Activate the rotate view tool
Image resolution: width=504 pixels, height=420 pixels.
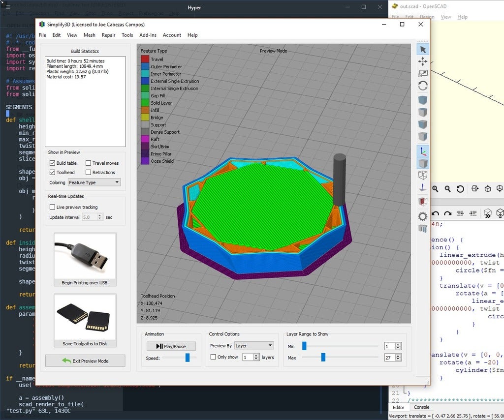pos(423,85)
